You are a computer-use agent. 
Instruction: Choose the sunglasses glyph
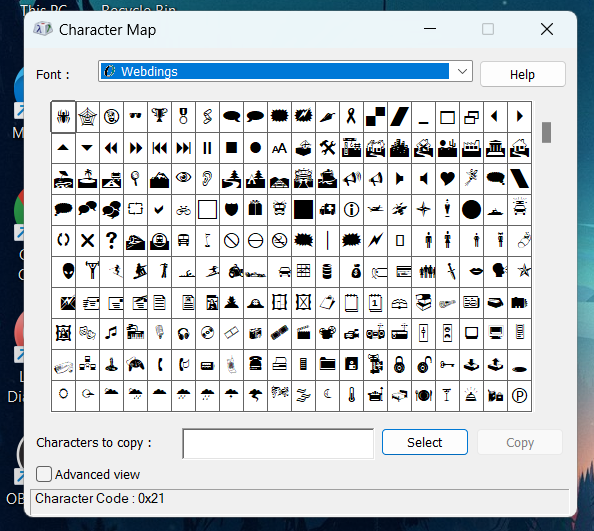tap(135, 117)
